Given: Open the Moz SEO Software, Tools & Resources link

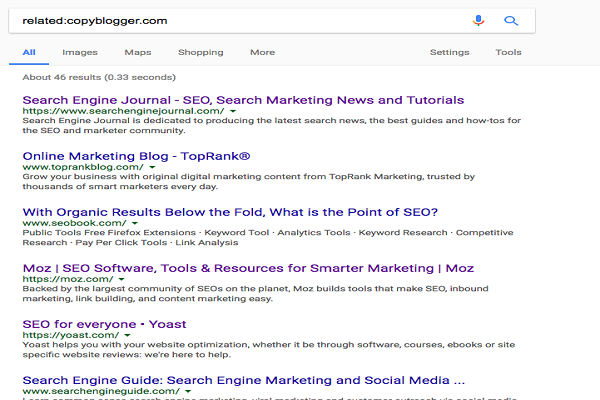Looking at the screenshot, I should [x=248, y=268].
